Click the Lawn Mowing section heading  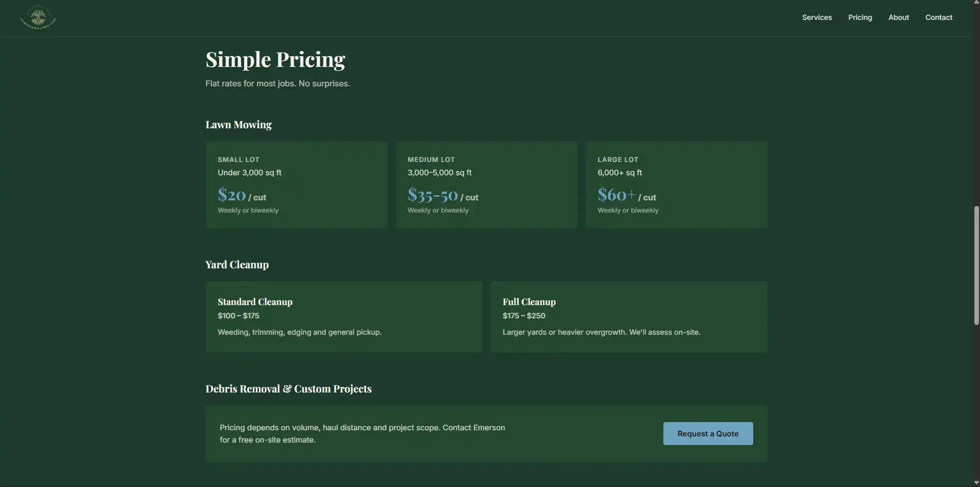[x=238, y=125]
